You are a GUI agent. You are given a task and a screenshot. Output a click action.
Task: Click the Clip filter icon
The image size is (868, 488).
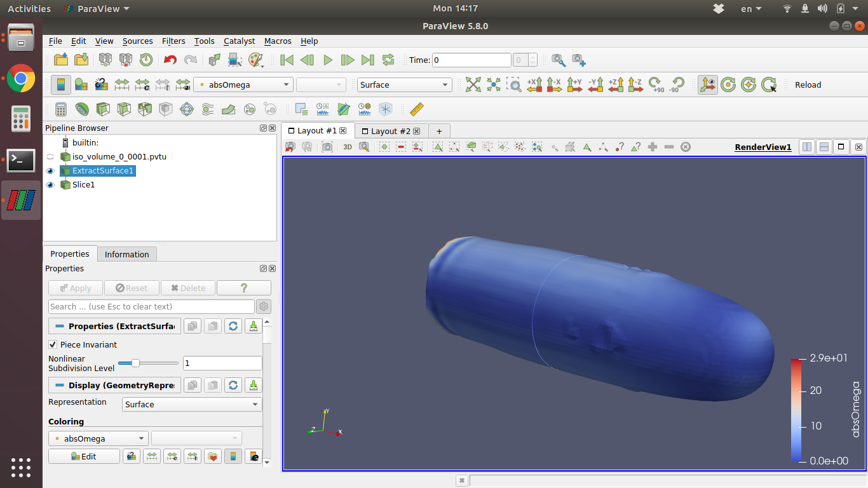[103, 109]
